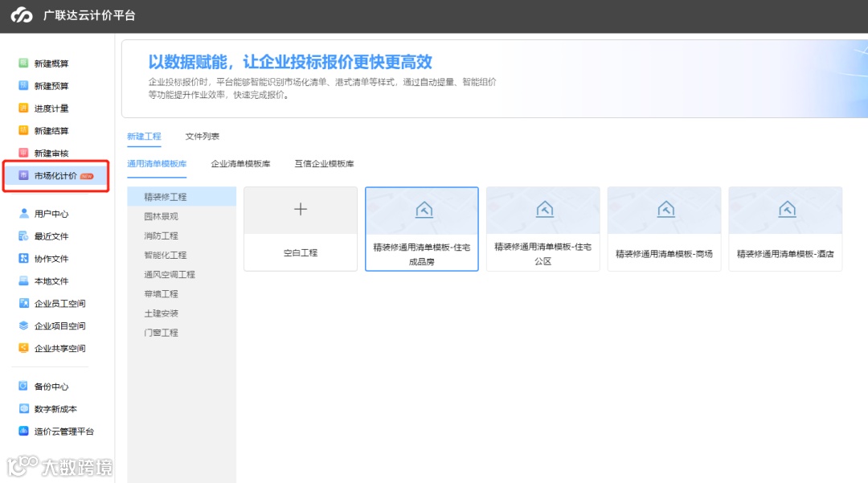Go to 数字新成本
This screenshot has width=868, height=483.
(55, 409)
